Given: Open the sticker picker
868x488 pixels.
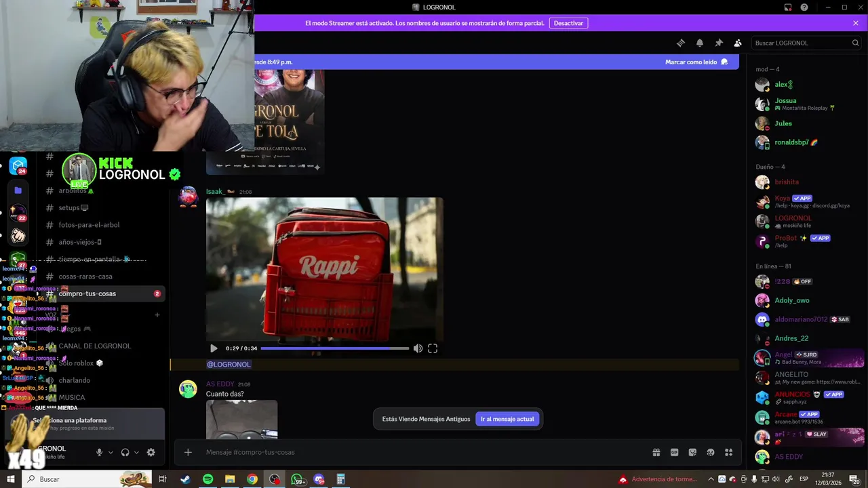Looking at the screenshot, I should [692, 452].
